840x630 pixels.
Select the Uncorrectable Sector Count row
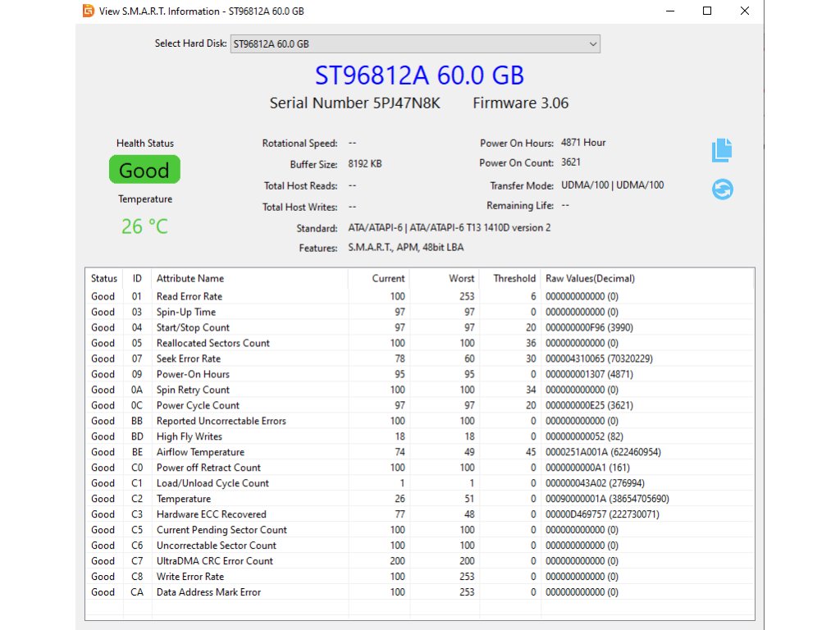419,545
